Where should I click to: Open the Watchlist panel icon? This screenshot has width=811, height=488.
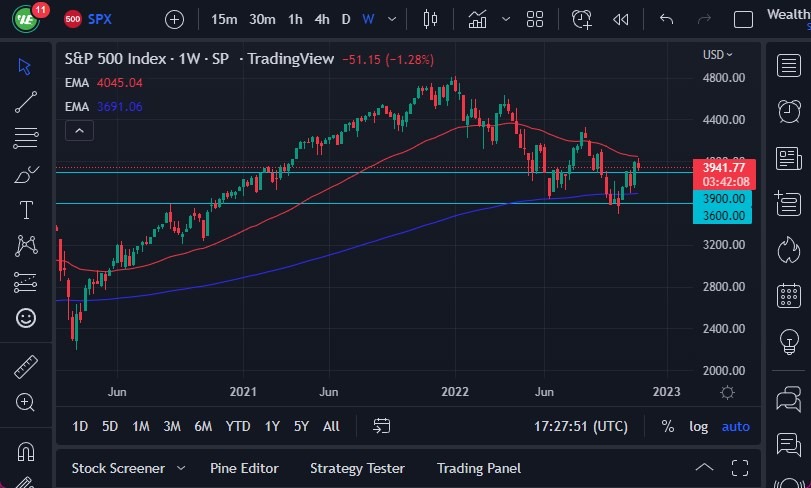[x=789, y=65]
